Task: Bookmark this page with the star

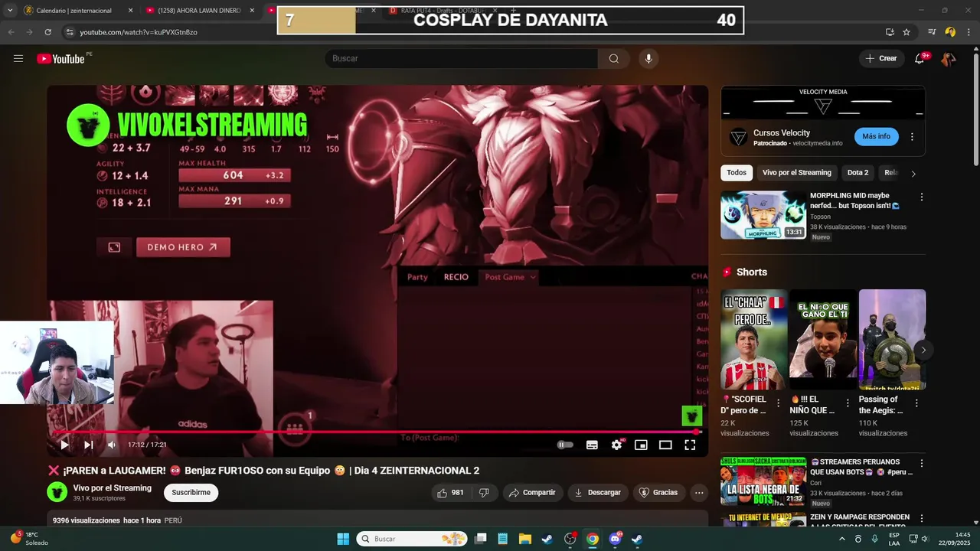Action: coord(906,32)
